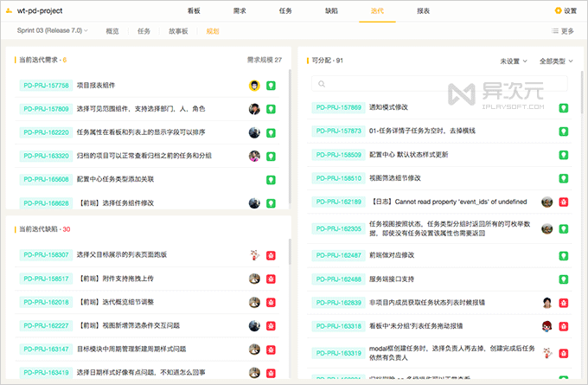
Task: Open the 报表 top tab
Action: coord(424,11)
